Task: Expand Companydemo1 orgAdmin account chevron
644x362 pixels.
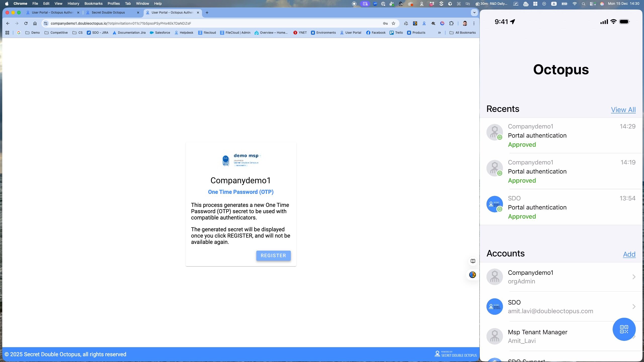Action: pos(634,277)
